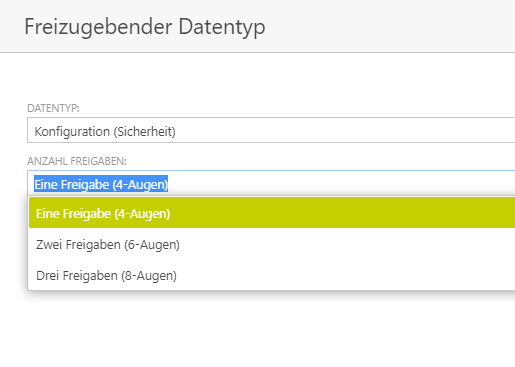Choose Drei Freigaben (8-Augen) from the list
The width and height of the screenshot is (515, 367).
[272, 275]
